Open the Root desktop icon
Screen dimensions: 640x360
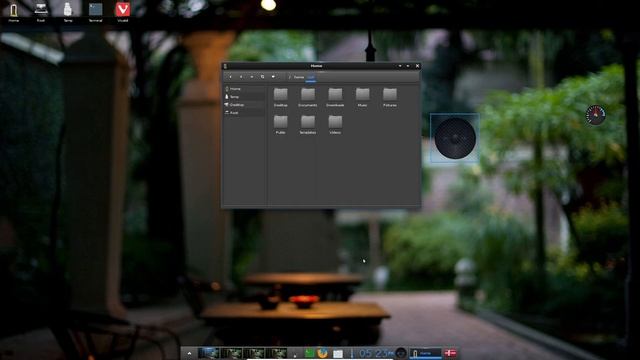41,11
